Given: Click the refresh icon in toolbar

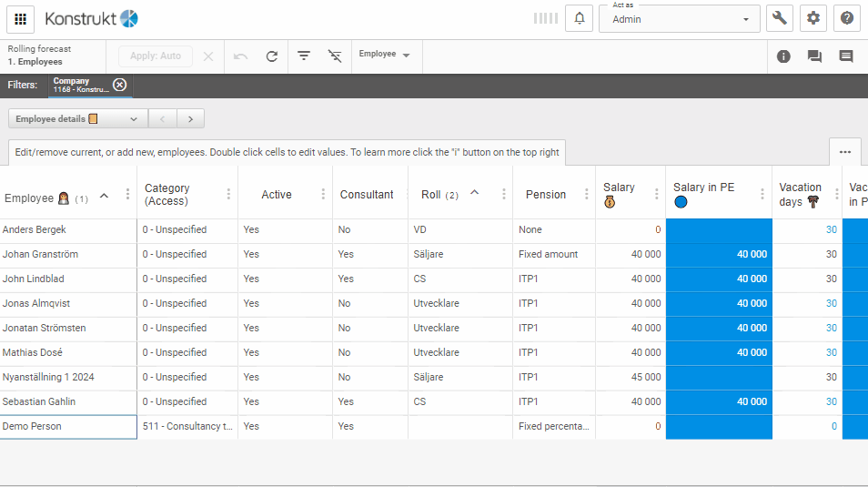Looking at the screenshot, I should click(x=271, y=56).
